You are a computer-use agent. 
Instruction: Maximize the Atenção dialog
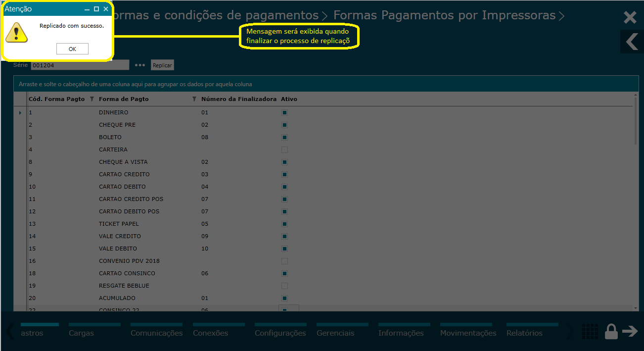coord(96,9)
